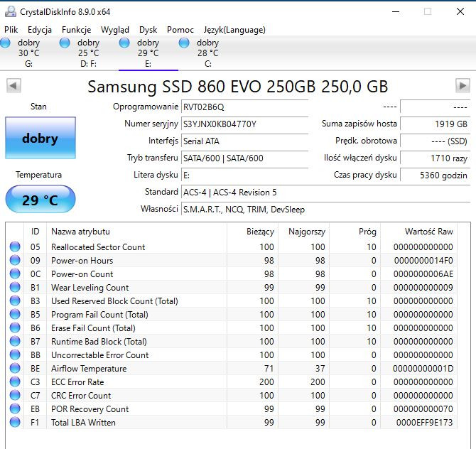
Task: Select the ECC Error Rate row name
Action: coord(77,382)
